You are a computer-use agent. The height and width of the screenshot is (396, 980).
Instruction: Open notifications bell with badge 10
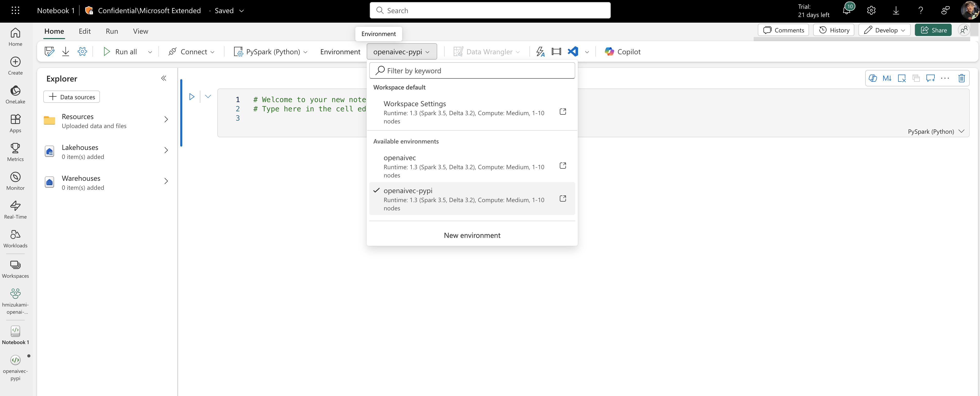846,11
